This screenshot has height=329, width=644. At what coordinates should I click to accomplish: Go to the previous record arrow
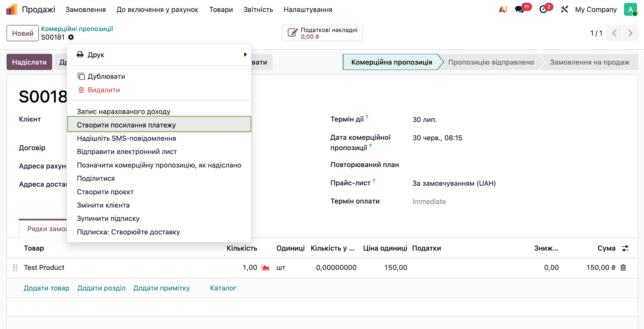click(x=614, y=33)
